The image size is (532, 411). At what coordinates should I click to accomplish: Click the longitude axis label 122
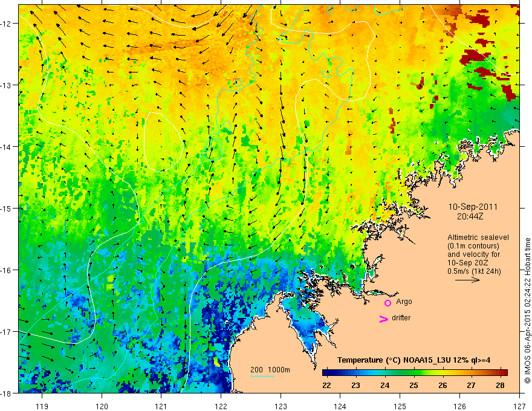click(221, 406)
